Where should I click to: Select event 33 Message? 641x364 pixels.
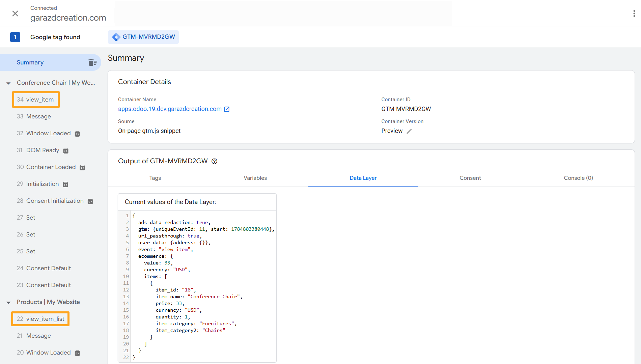(34, 116)
